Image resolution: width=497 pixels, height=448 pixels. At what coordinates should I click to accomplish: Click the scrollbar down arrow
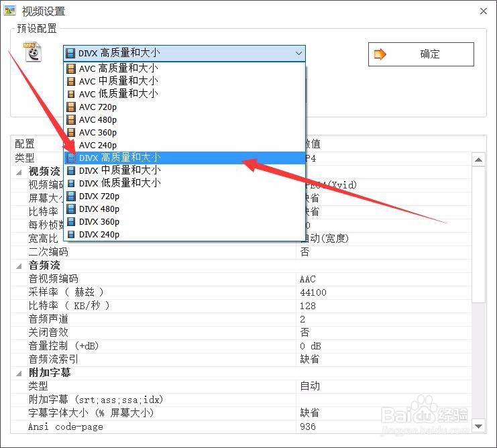point(478,426)
